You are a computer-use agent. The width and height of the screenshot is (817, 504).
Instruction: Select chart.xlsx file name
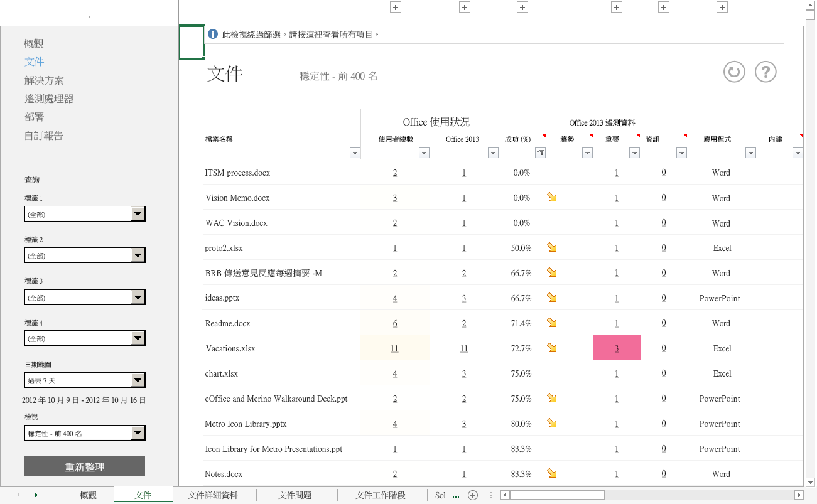pyautogui.click(x=222, y=373)
